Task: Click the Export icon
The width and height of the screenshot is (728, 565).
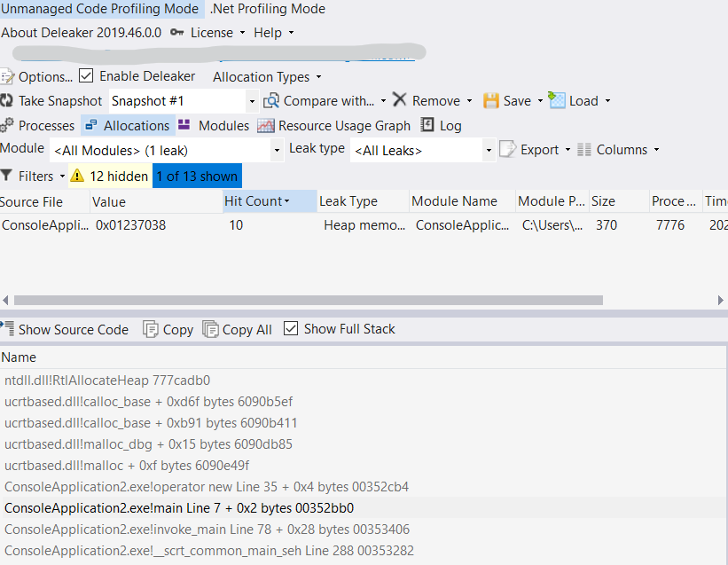Action: coord(508,150)
